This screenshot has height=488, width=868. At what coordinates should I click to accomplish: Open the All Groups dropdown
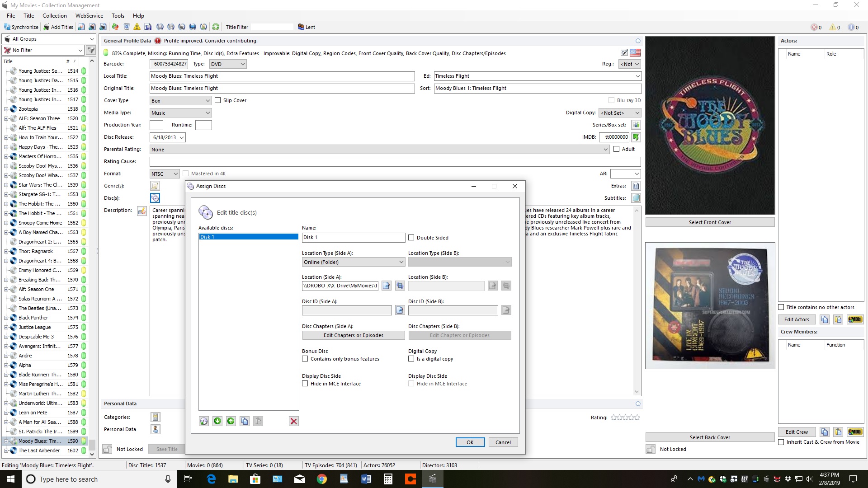49,39
